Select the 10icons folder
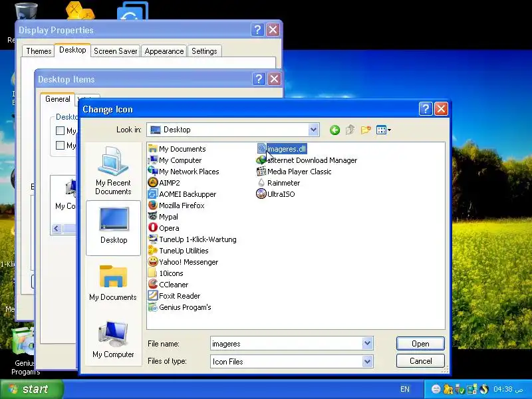This screenshot has width=532, height=399. [x=166, y=273]
